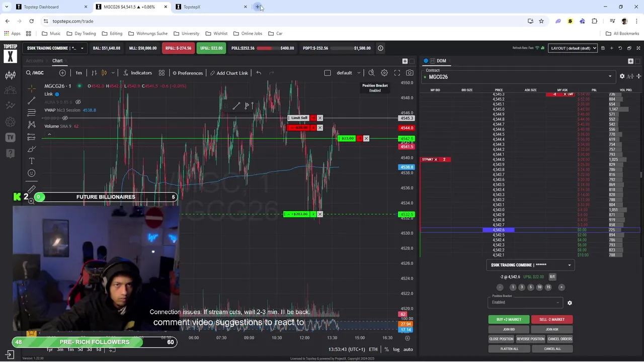Viewport: 644px width, 362px height.
Task: Select the crosshair cursor tool in chart
Action: 32,88
